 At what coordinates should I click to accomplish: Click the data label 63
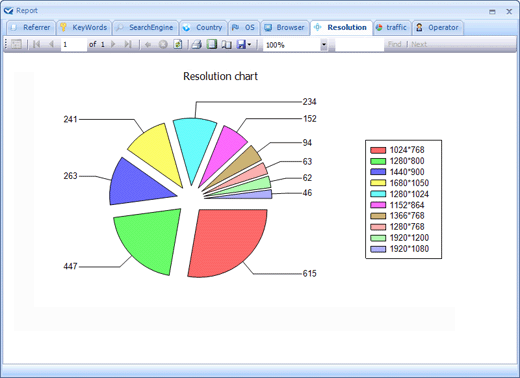click(307, 162)
